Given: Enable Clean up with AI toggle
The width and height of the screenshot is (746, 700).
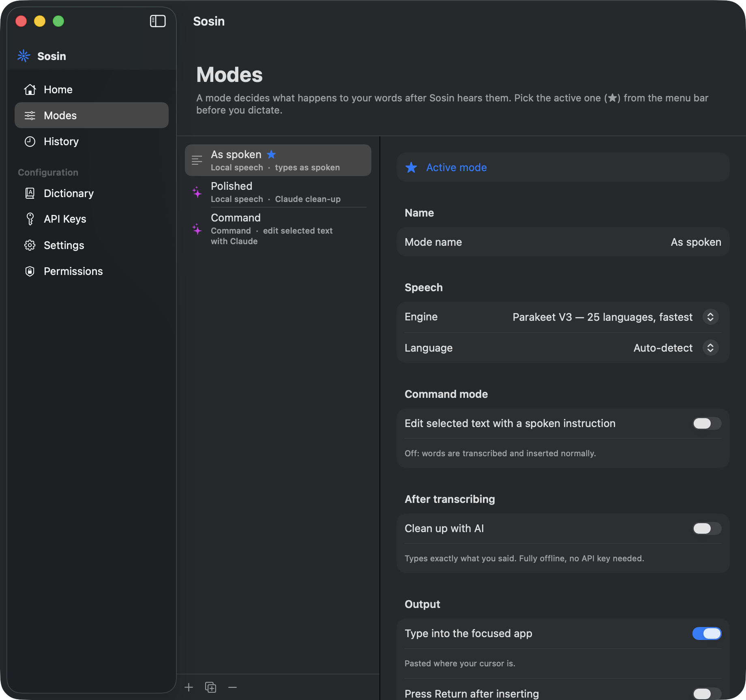Looking at the screenshot, I should pos(707,528).
